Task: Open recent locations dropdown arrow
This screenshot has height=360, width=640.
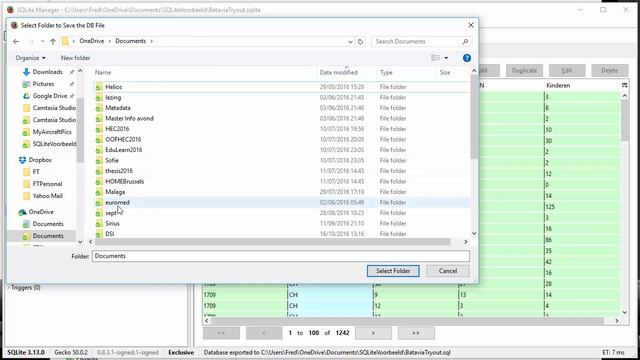Action: (x=42, y=41)
